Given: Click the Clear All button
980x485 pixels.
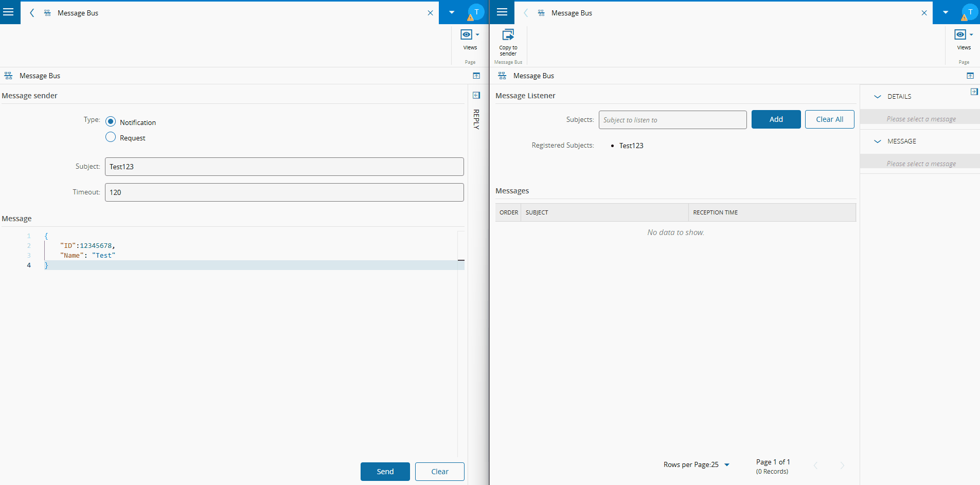Looking at the screenshot, I should (x=829, y=119).
